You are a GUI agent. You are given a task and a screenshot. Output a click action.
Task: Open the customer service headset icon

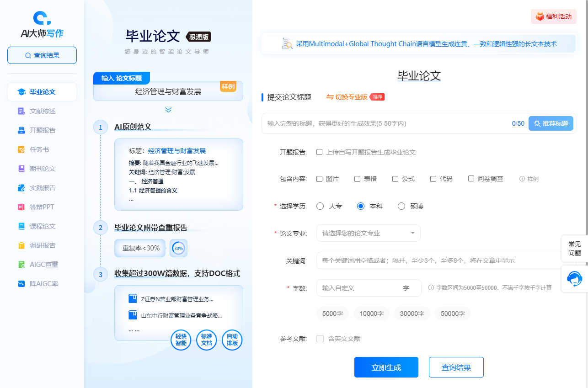coord(574,278)
